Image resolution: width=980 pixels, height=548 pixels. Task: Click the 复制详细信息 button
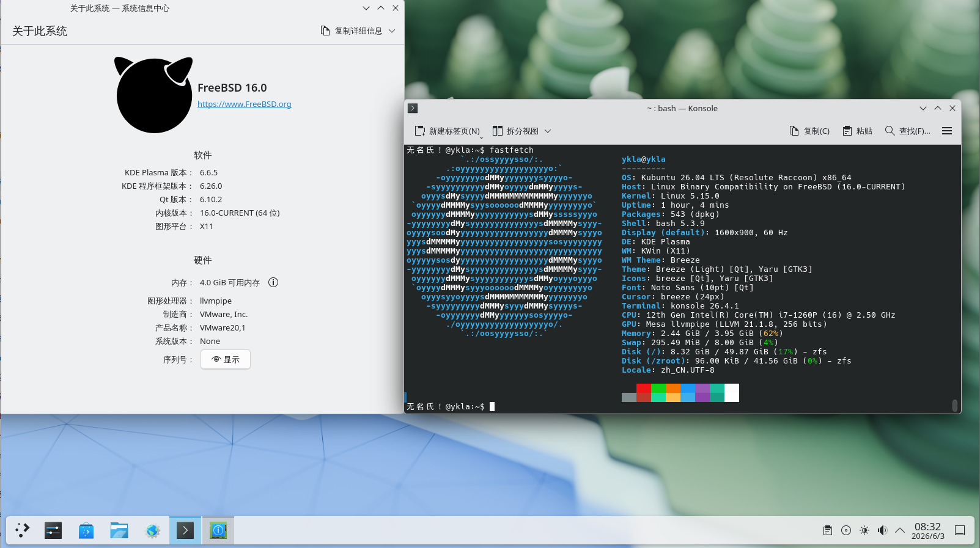pyautogui.click(x=352, y=31)
